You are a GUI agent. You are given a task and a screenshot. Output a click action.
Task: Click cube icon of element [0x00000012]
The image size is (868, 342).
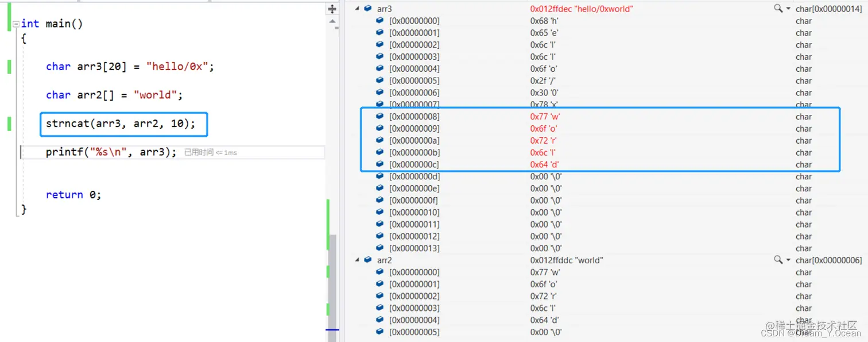click(379, 236)
